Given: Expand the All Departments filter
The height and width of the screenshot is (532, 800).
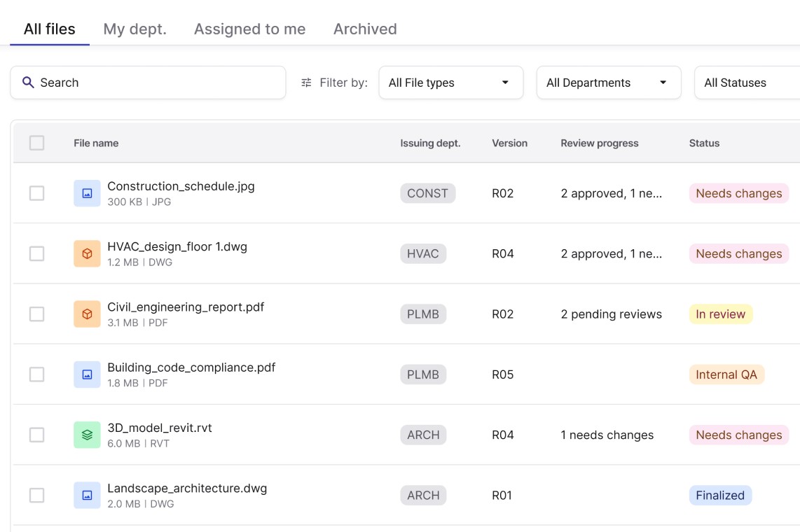Looking at the screenshot, I should coord(608,83).
